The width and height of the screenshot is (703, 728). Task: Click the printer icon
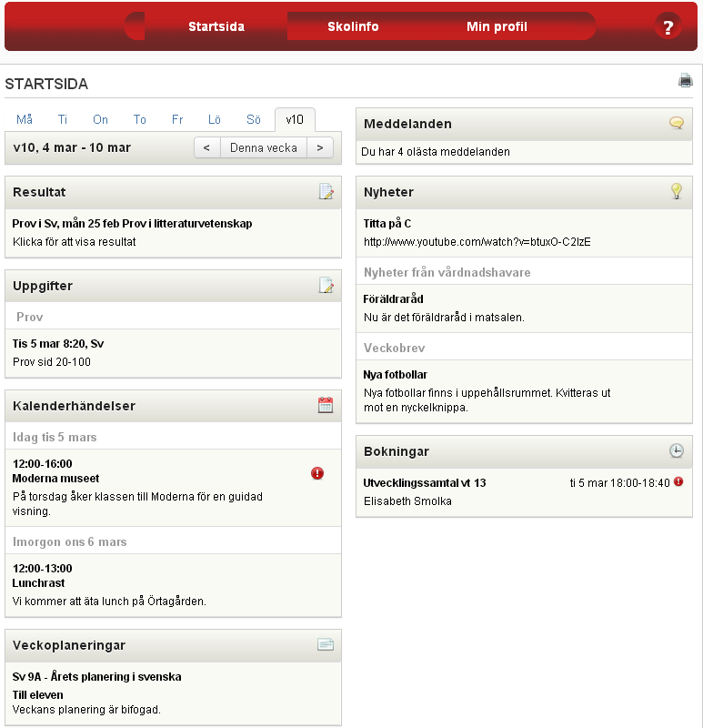(x=686, y=81)
